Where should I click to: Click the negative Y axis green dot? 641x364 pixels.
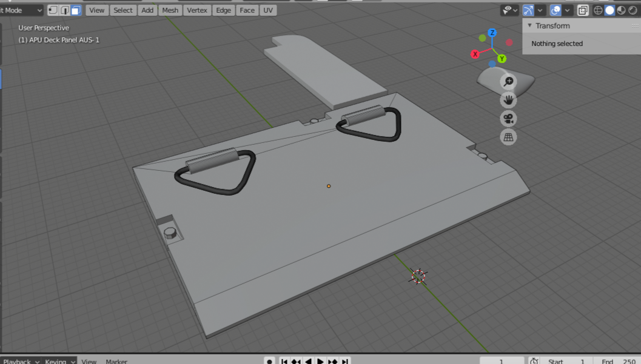(482, 38)
